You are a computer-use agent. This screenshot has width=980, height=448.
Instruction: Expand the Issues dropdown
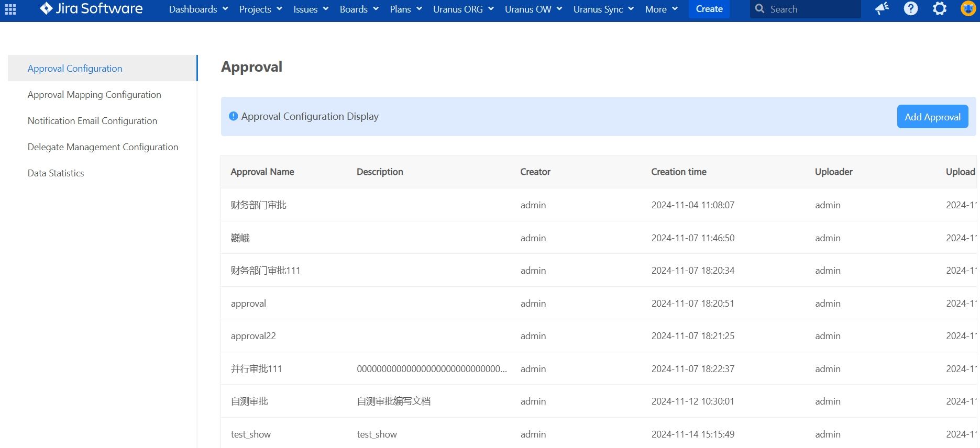pyautogui.click(x=311, y=9)
